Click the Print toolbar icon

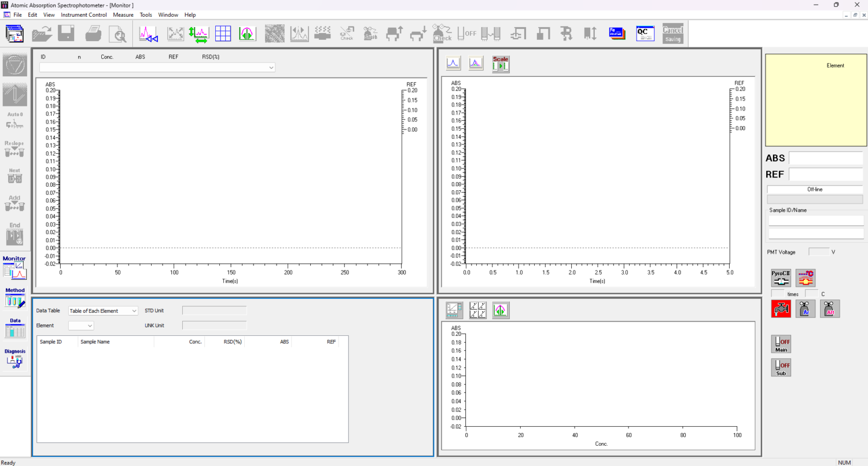point(93,34)
